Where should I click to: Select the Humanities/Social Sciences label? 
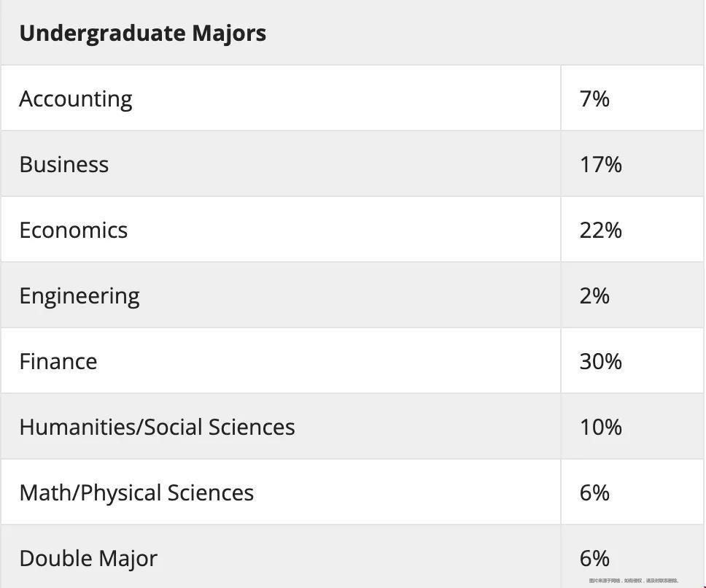tap(157, 427)
